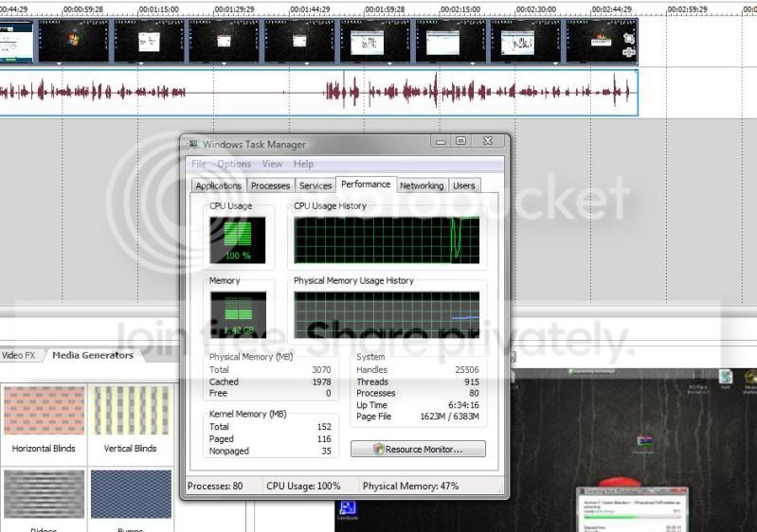Image resolution: width=757 pixels, height=532 pixels.
Task: Open the Help menu in Task Manager
Action: click(x=303, y=164)
